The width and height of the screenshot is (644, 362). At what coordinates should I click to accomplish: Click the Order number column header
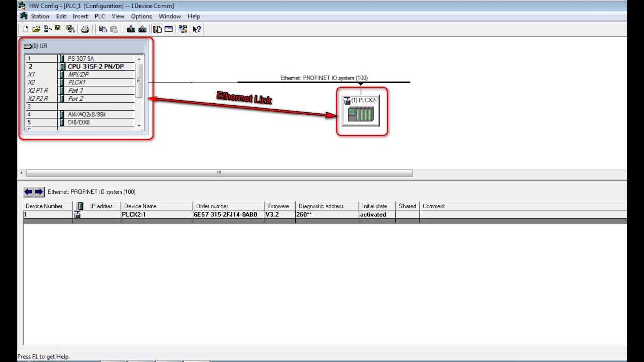229,206
